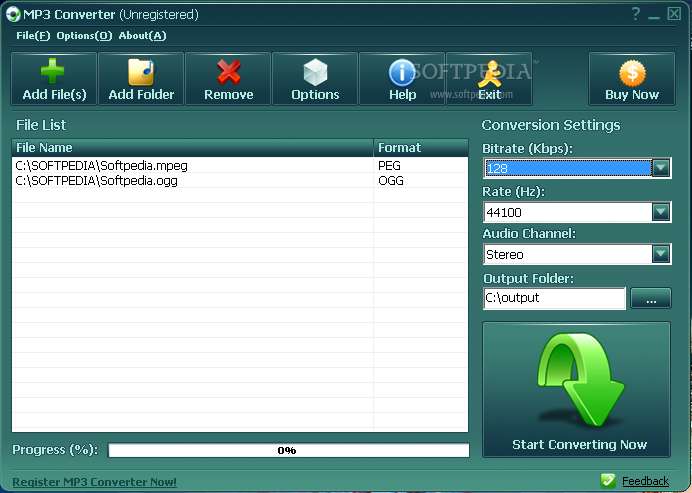Expand the Bitrate (Kbps) dropdown
The height and width of the screenshot is (493, 692).
point(660,168)
